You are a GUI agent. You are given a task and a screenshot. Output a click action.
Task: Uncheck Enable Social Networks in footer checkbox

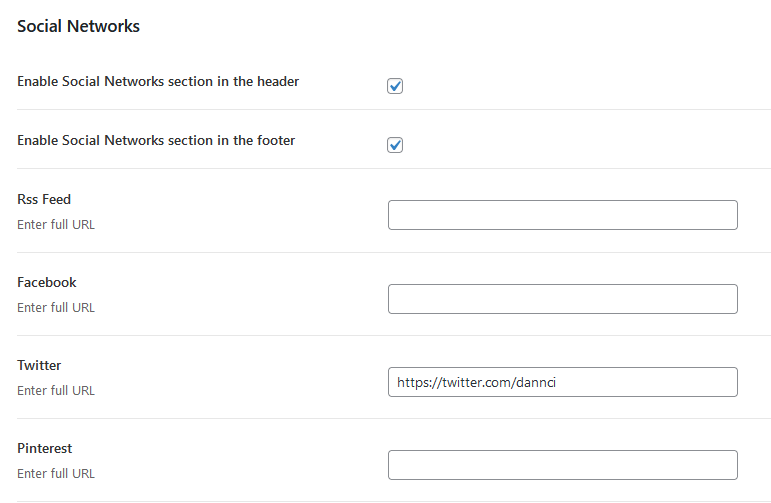pos(395,145)
